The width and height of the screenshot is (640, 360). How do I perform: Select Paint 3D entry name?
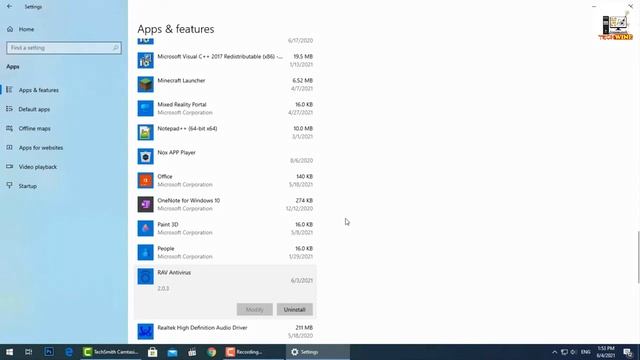tap(168, 224)
